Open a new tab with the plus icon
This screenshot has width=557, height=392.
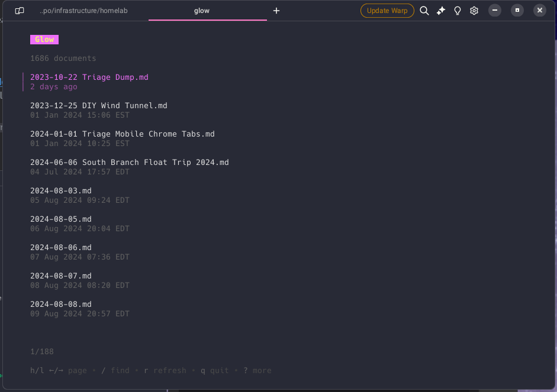pyautogui.click(x=276, y=11)
